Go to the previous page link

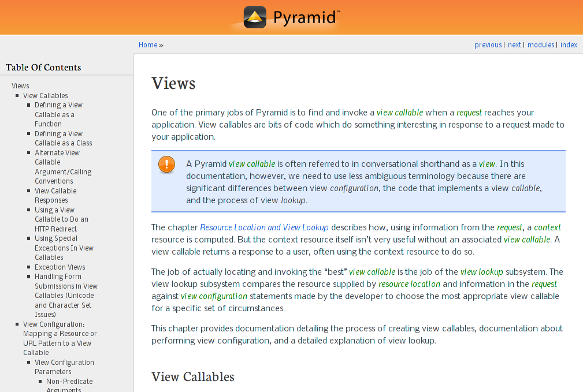[x=488, y=45]
